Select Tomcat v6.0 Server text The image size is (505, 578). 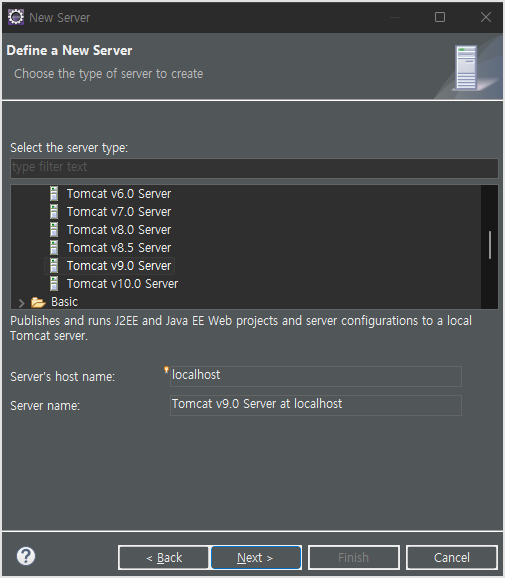119,194
